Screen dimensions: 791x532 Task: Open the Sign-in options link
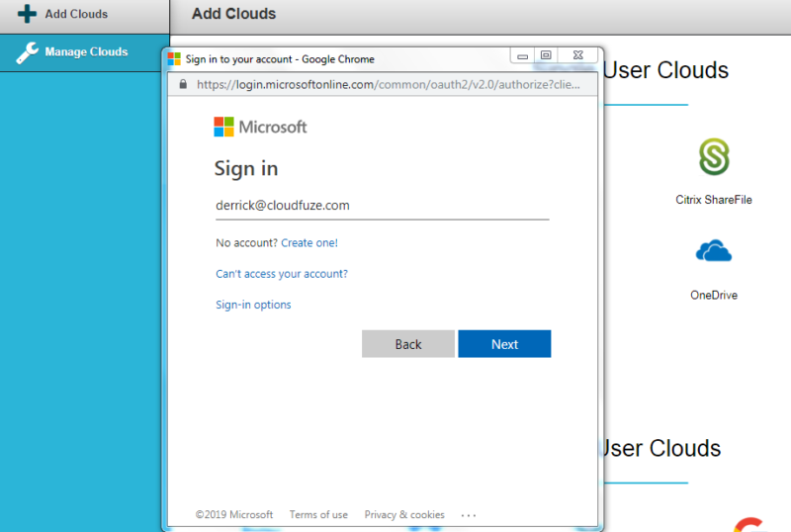click(253, 305)
